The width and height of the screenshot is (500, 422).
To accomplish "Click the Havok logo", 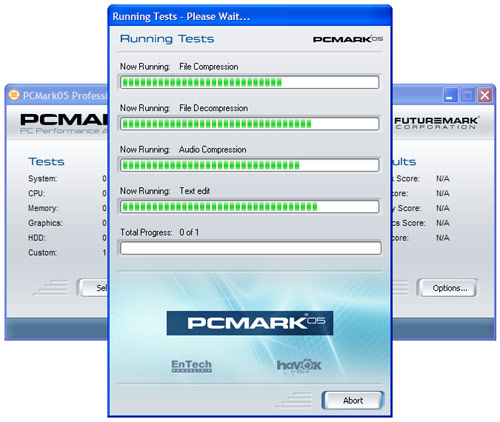I will click(299, 366).
